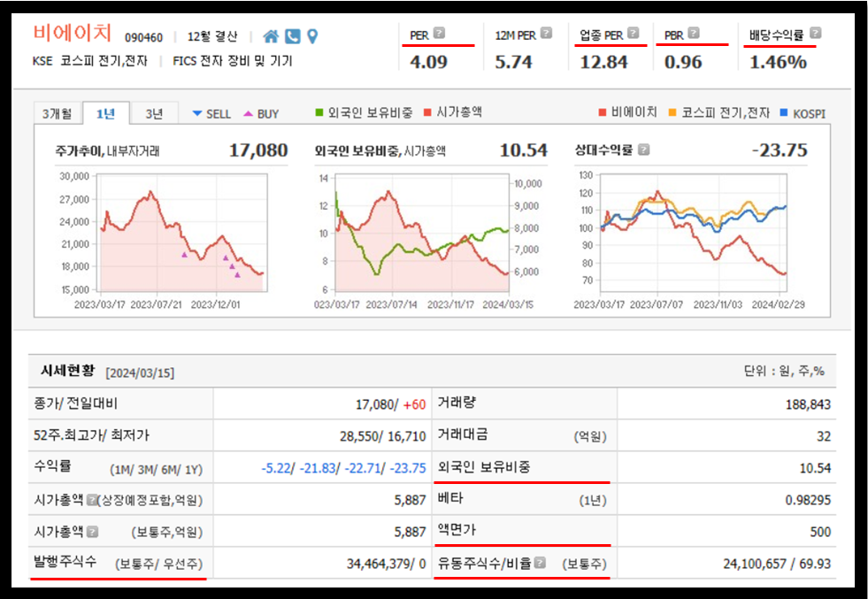Click the stock code 090460
The image size is (868, 599).
click(143, 38)
